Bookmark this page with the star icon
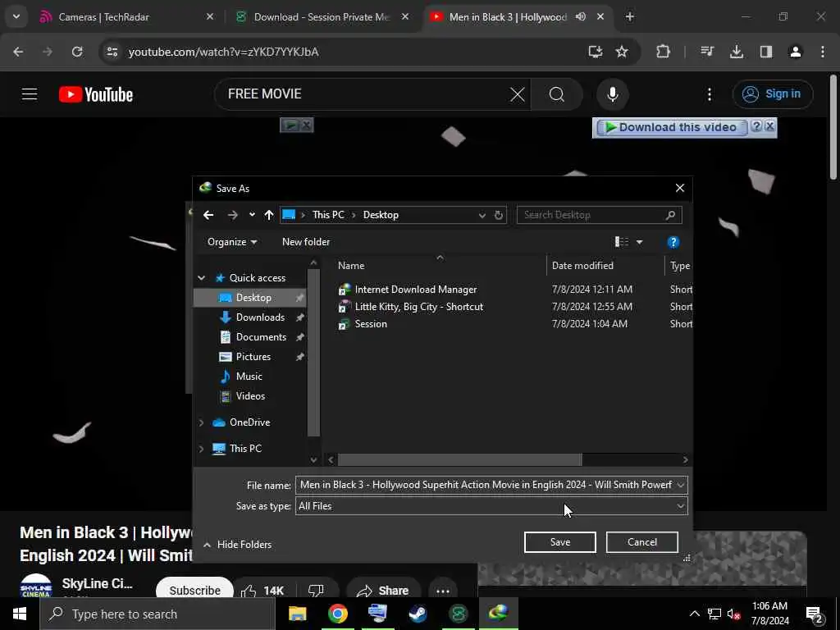The height and width of the screenshot is (630, 840). click(622, 52)
